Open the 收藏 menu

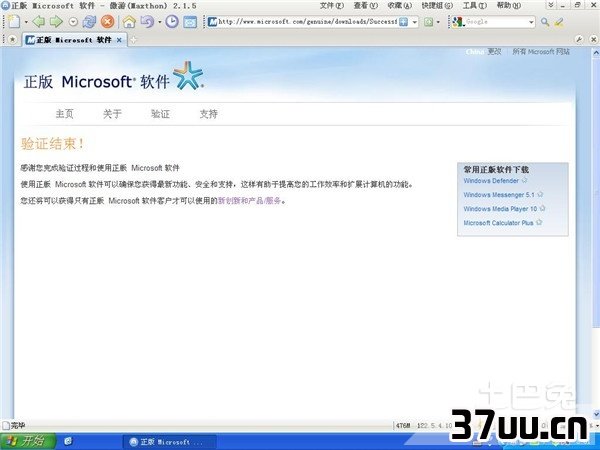pos(399,5)
